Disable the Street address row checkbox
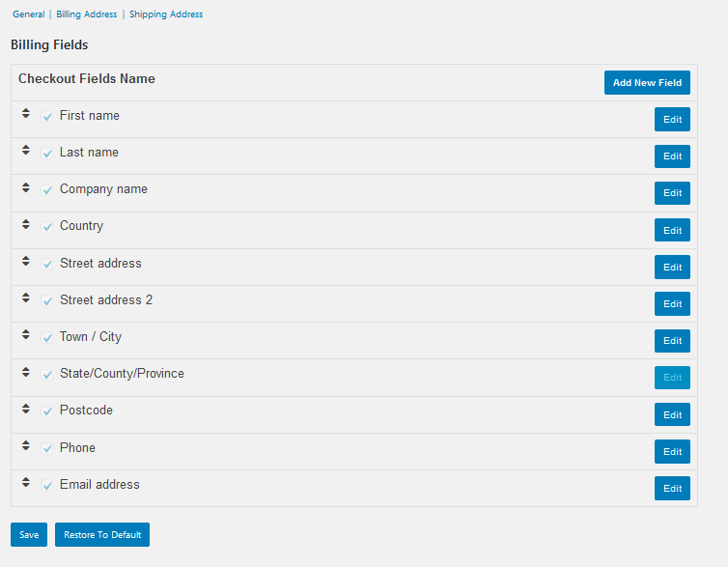This screenshot has width=728, height=567. (47, 265)
